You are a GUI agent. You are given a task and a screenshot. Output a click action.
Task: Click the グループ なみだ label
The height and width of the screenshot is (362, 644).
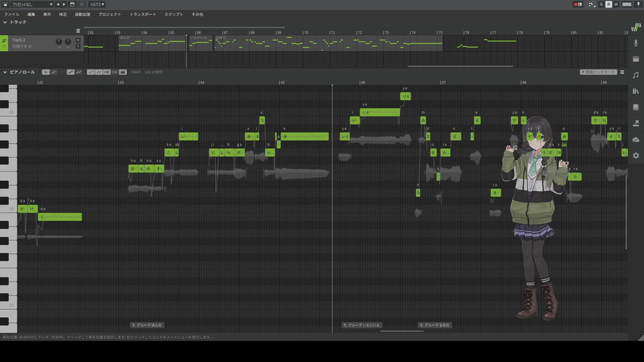point(435,325)
